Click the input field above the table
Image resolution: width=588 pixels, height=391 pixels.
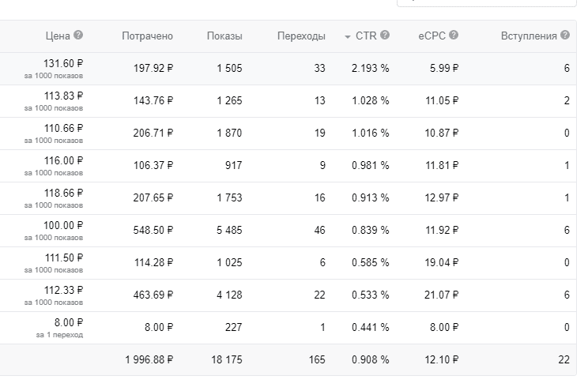[486, 3]
